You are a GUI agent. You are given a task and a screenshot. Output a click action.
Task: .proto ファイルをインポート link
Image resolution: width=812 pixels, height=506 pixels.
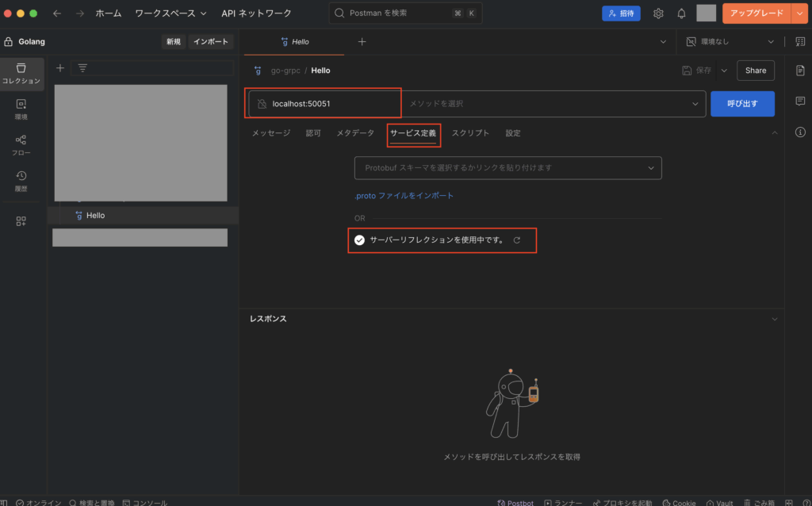pyautogui.click(x=404, y=196)
